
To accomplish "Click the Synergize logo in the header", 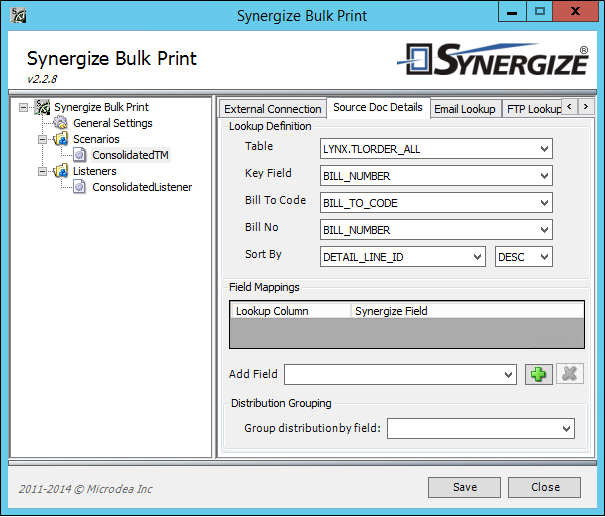I will [493, 59].
